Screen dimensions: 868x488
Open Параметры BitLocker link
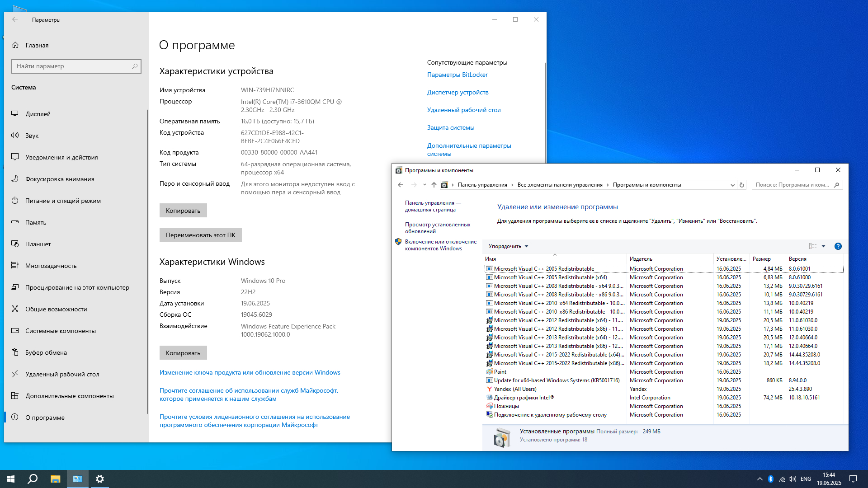pos(457,75)
